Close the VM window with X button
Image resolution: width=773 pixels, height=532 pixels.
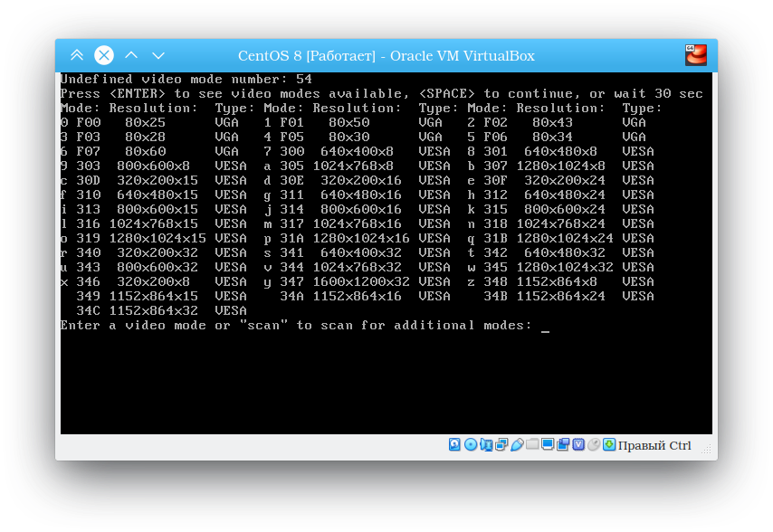[104, 55]
